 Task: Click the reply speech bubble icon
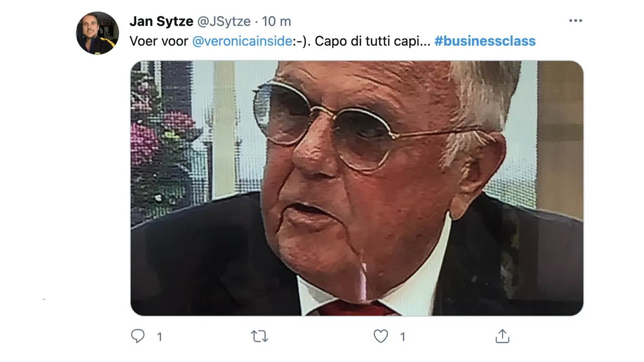pyautogui.click(x=138, y=336)
